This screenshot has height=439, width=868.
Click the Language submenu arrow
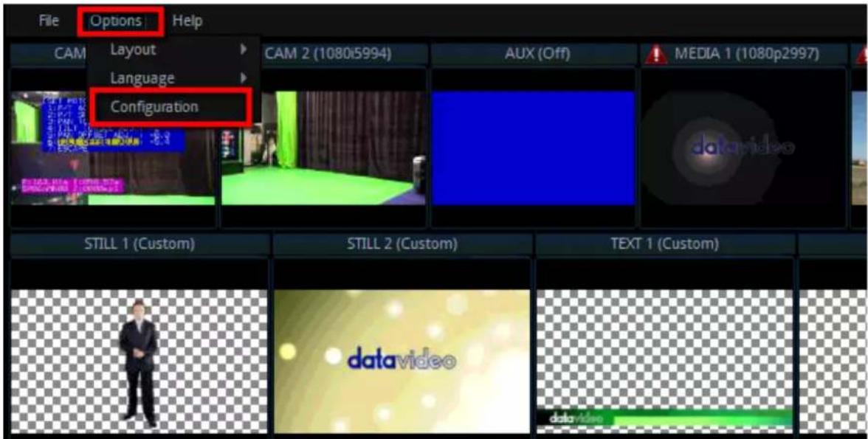[243, 78]
